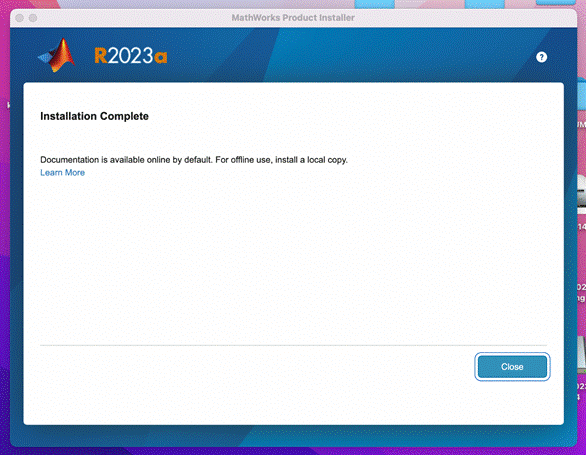Click the purple desktop wallpaper below the window
This screenshot has width=586, height=455.
293,451
